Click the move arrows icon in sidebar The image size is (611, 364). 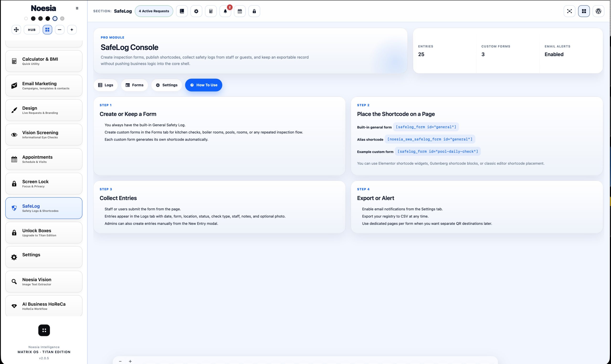coord(16,30)
